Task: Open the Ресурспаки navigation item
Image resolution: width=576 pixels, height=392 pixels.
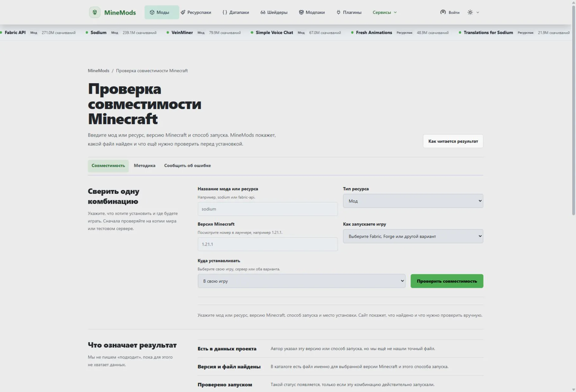Action: pos(196,12)
